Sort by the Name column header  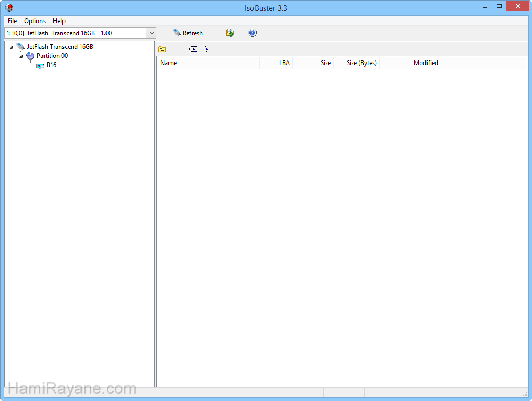208,63
